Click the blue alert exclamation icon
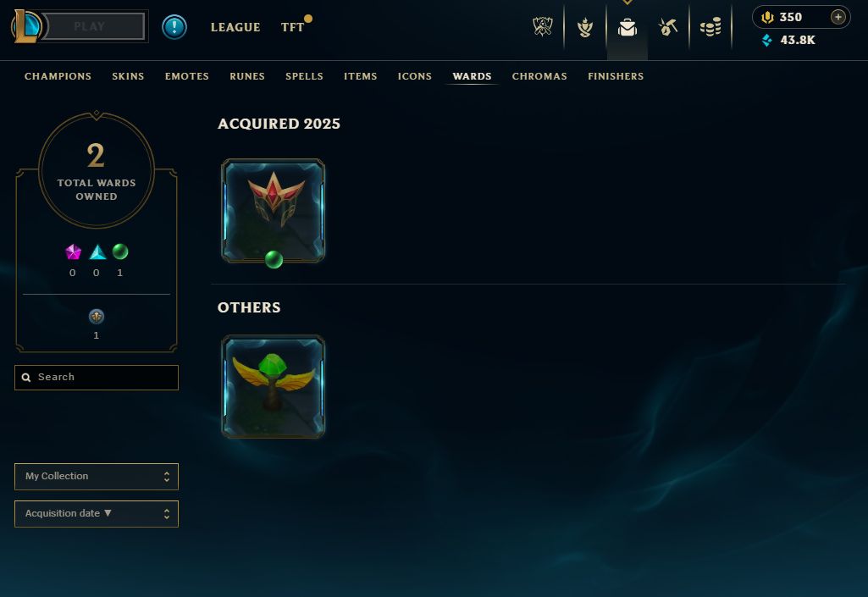Viewport: 868px width, 597px height. pos(174,26)
